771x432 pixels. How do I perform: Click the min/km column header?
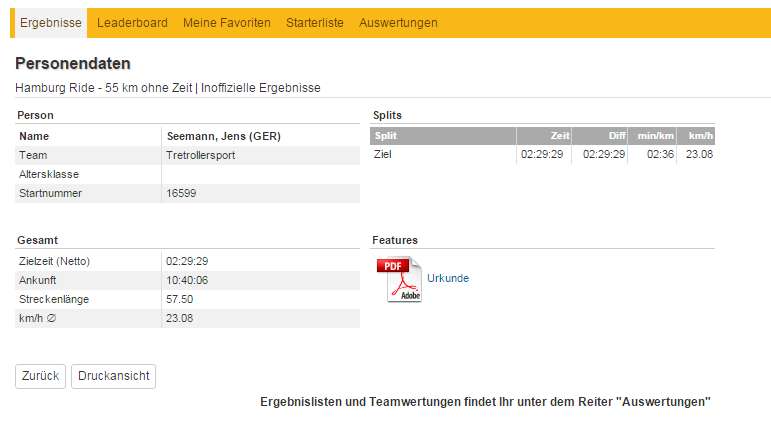656,136
